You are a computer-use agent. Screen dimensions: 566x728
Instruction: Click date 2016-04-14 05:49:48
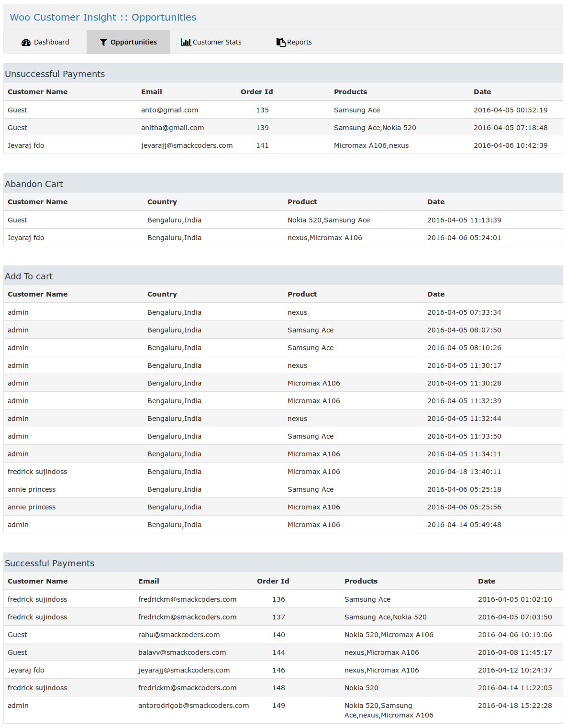point(464,525)
